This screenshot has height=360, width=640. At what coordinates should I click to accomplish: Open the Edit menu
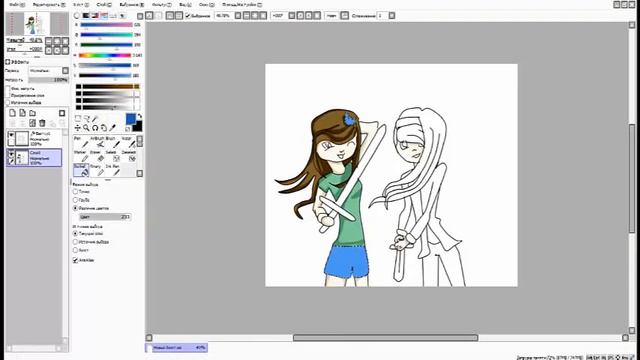tap(49, 4)
